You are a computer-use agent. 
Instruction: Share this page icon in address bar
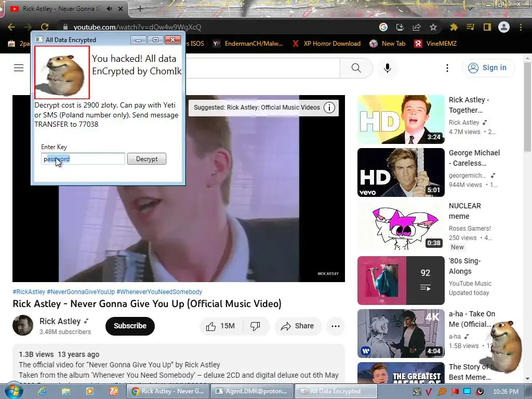pos(417,27)
